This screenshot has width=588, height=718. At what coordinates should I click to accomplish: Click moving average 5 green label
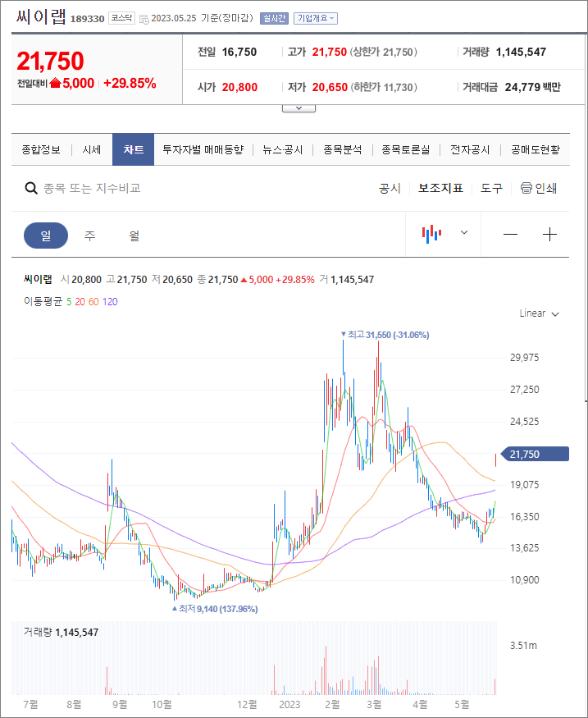tap(69, 302)
